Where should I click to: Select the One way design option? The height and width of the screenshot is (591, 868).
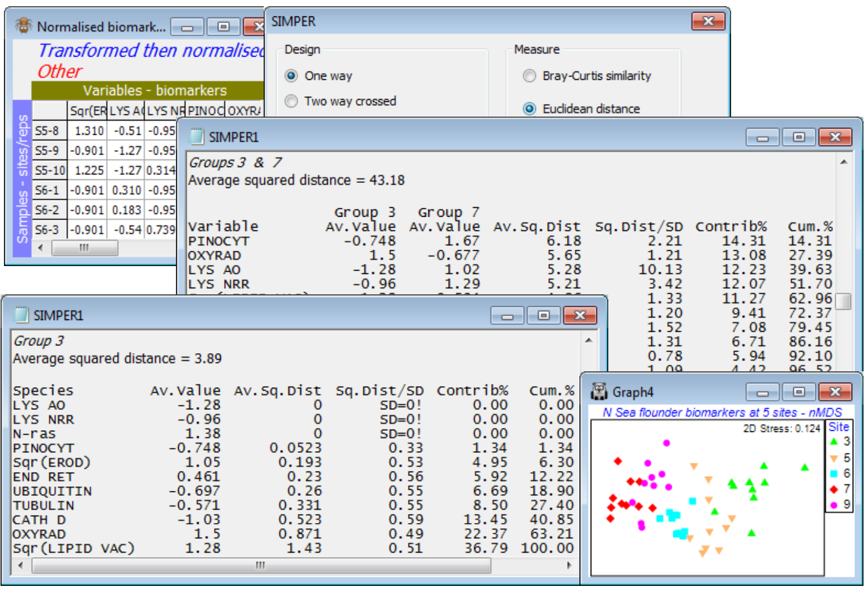click(x=291, y=75)
